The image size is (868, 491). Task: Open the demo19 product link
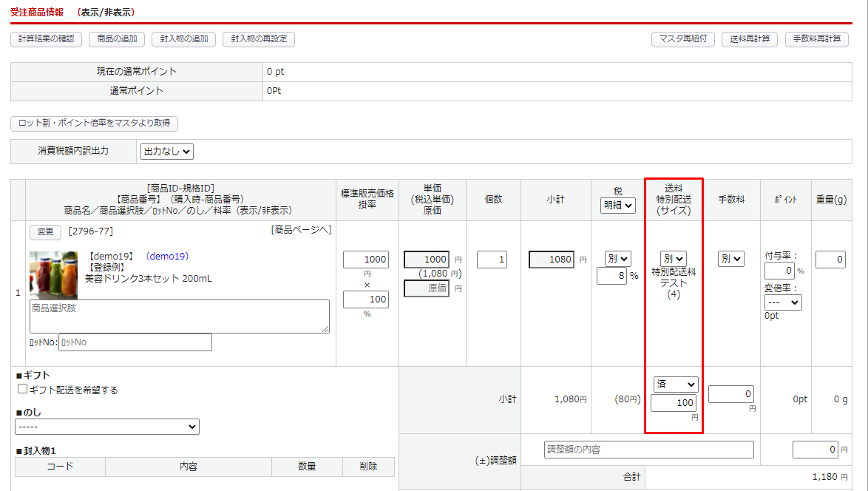(x=167, y=257)
